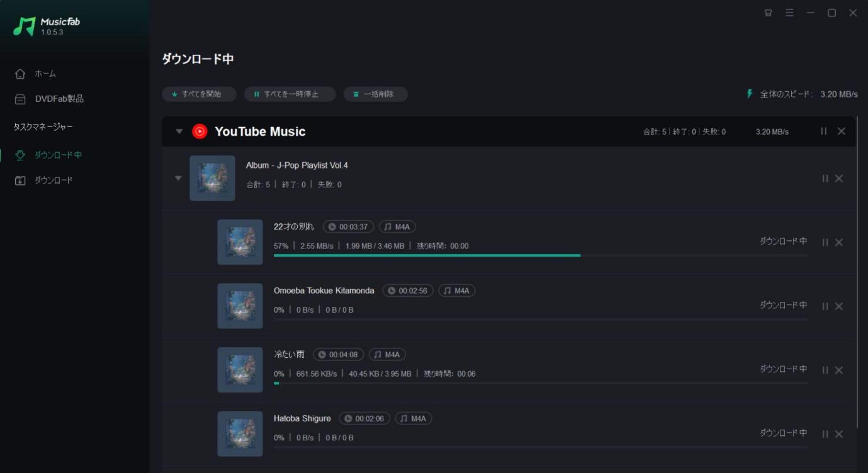The width and height of the screenshot is (868, 473).
Task: Cancel the J-Pop Playlist Vol.4 album download
Action: 839,179
